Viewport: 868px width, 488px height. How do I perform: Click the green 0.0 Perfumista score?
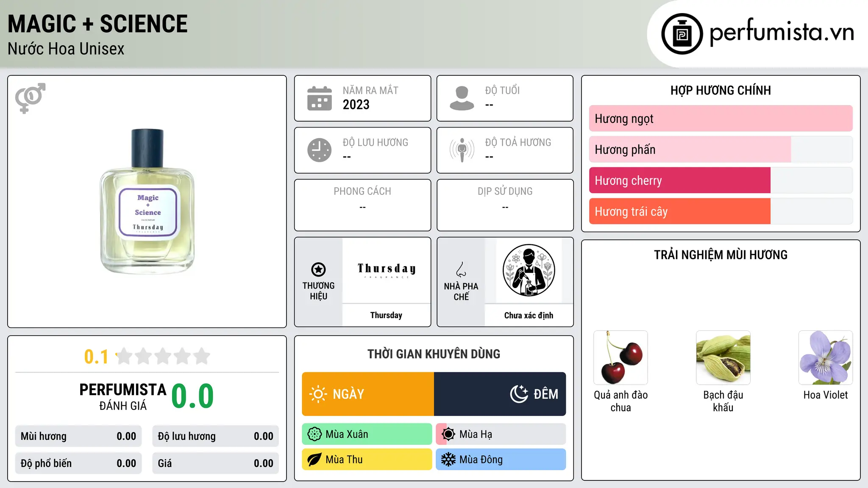click(192, 396)
